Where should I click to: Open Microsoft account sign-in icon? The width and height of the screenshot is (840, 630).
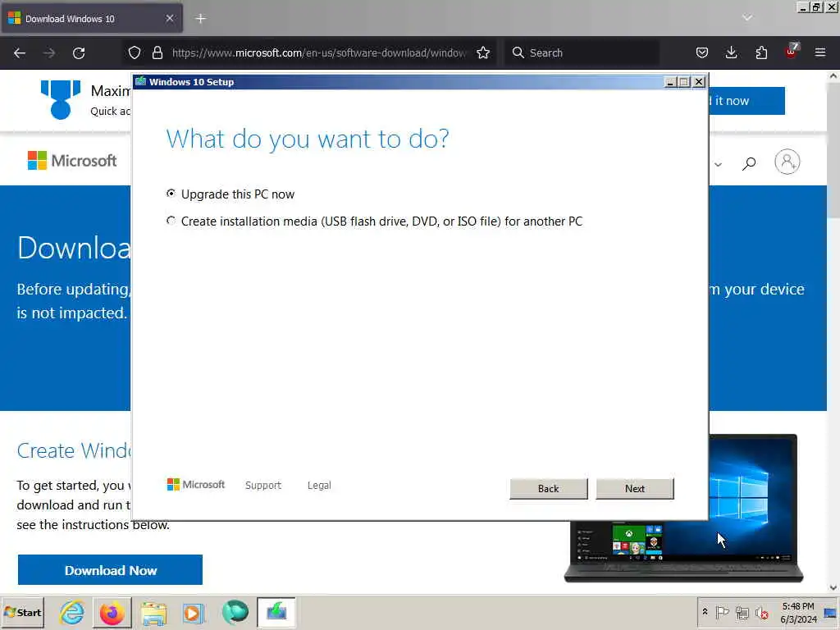(787, 162)
